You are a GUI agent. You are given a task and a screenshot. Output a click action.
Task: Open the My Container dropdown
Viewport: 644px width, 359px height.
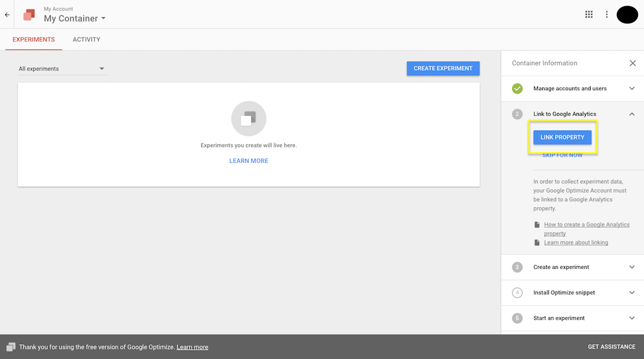pos(75,18)
